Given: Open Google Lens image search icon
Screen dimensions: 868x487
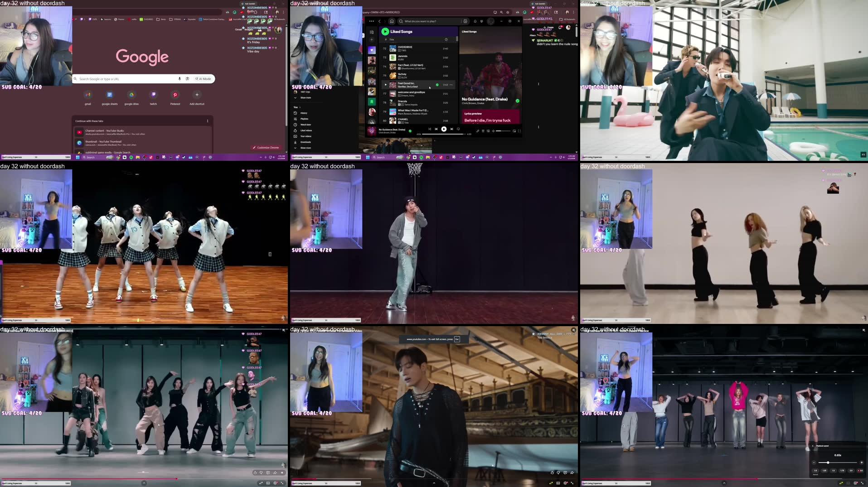Looking at the screenshot, I should [187, 79].
